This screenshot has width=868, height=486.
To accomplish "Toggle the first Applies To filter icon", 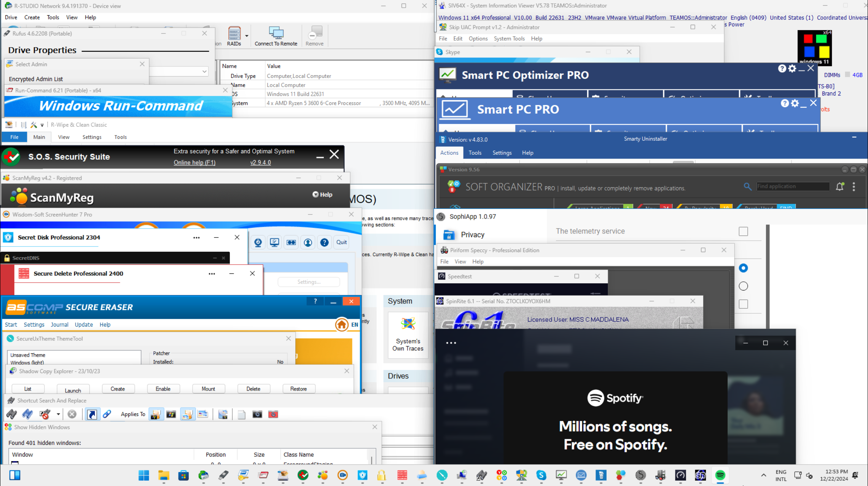I will pyautogui.click(x=156, y=414).
